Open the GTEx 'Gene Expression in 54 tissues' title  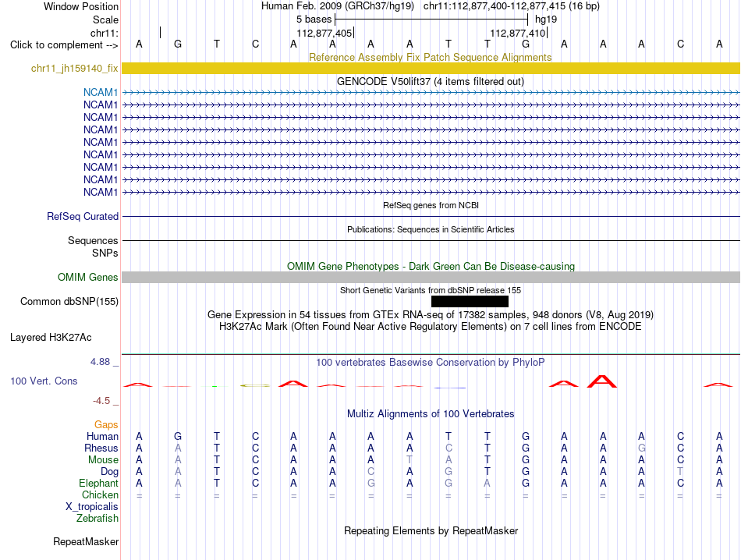click(x=431, y=315)
